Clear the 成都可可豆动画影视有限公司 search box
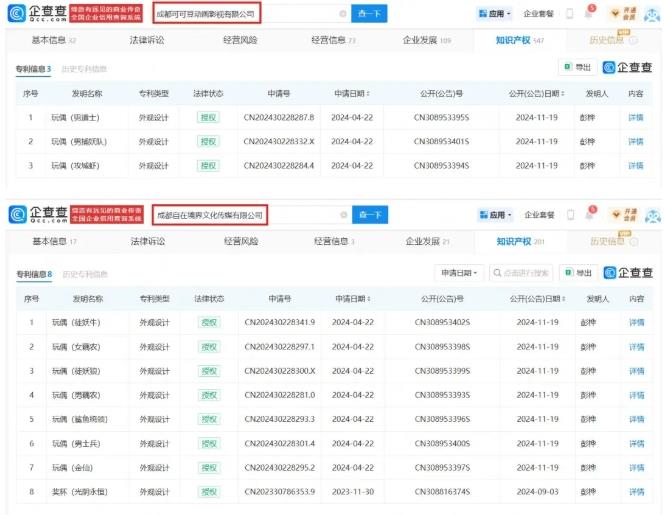 pos(343,14)
